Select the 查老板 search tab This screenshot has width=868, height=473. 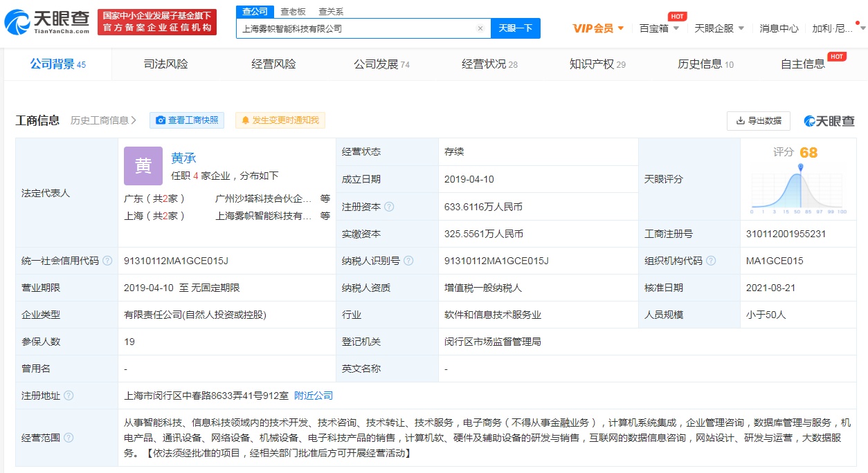(293, 12)
